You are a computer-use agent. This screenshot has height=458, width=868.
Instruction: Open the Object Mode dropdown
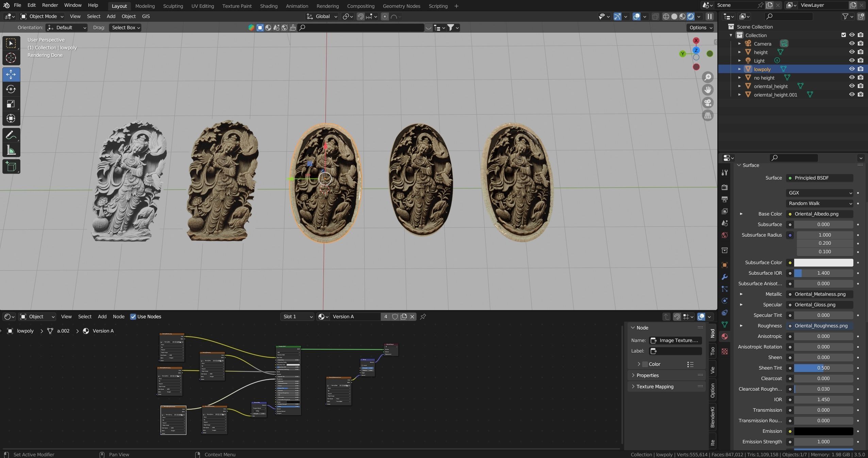pos(42,16)
